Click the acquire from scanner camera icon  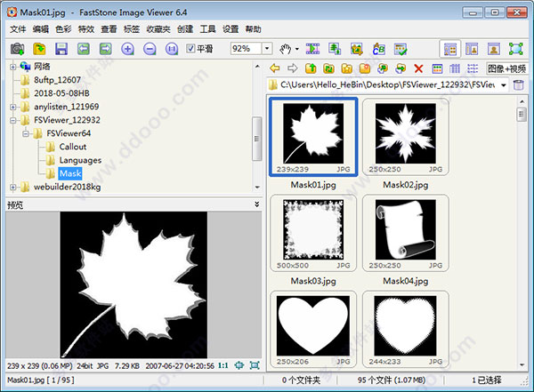17,49
